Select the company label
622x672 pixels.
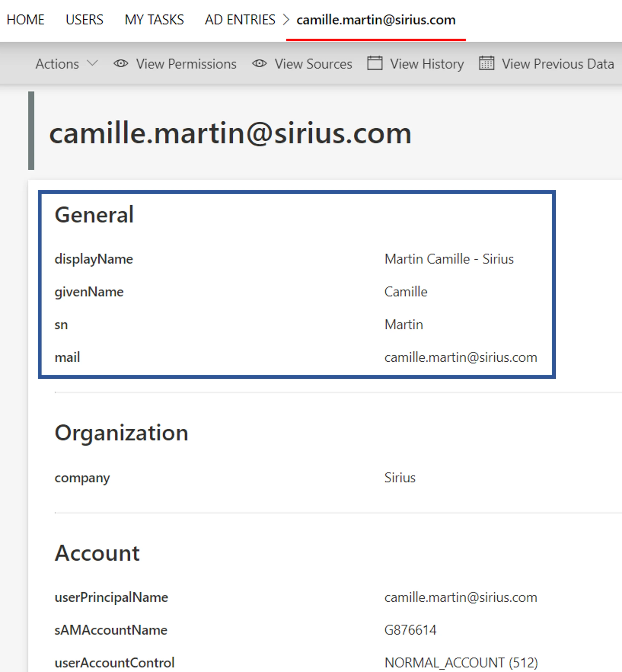pos(83,478)
